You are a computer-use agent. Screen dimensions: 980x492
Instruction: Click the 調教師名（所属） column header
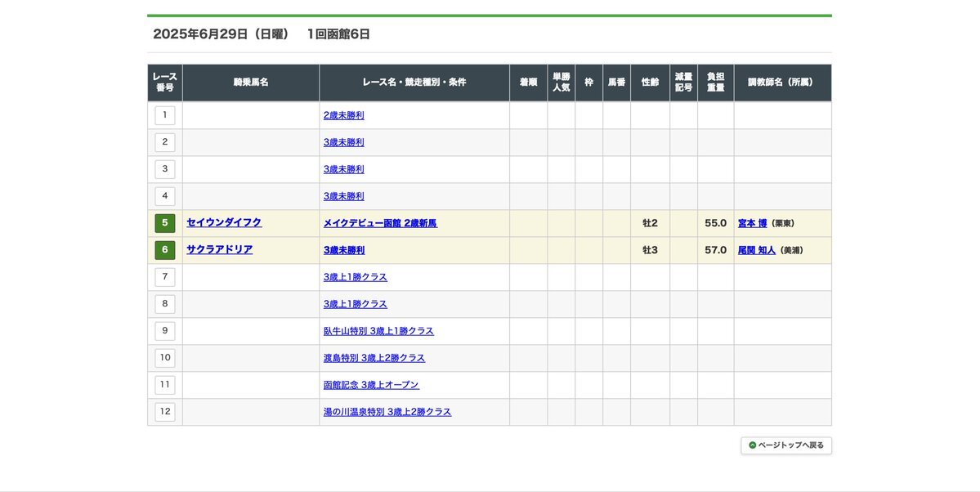(782, 83)
